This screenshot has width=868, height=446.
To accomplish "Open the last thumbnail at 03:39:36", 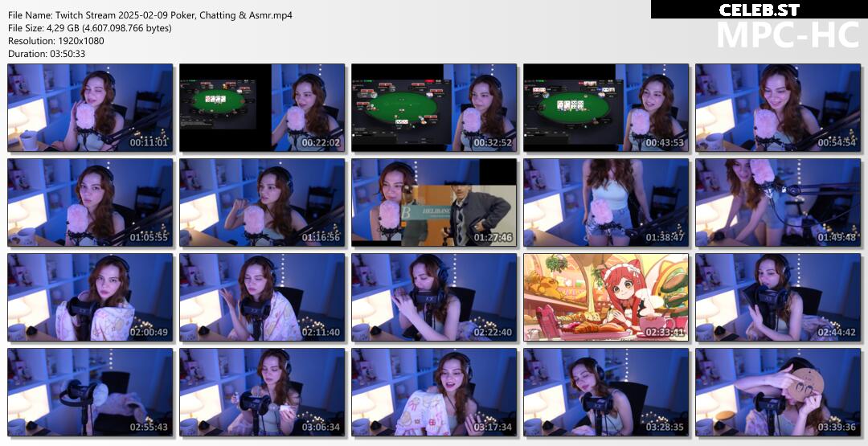I will pyautogui.click(x=778, y=392).
